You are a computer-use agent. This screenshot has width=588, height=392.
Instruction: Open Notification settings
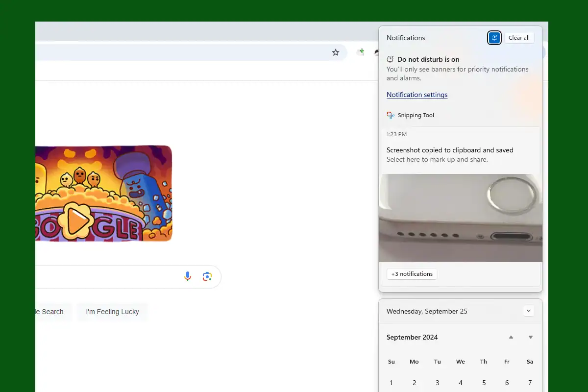pos(417,95)
